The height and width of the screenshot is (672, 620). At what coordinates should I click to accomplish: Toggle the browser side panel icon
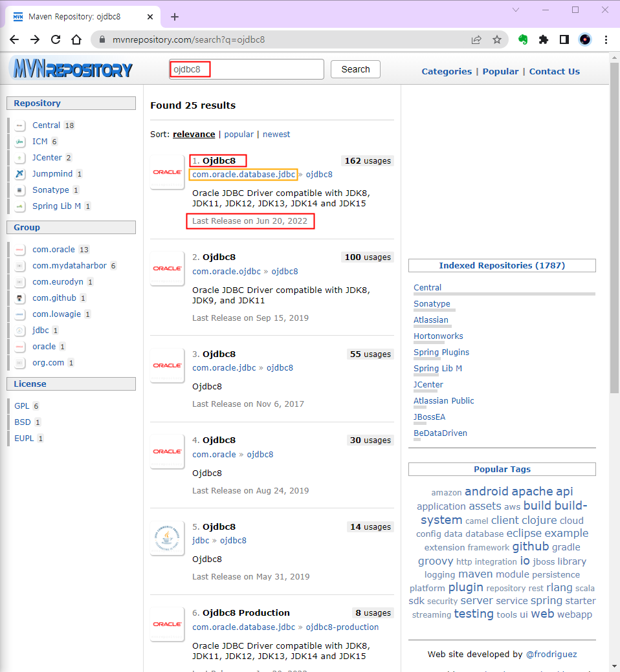click(564, 40)
